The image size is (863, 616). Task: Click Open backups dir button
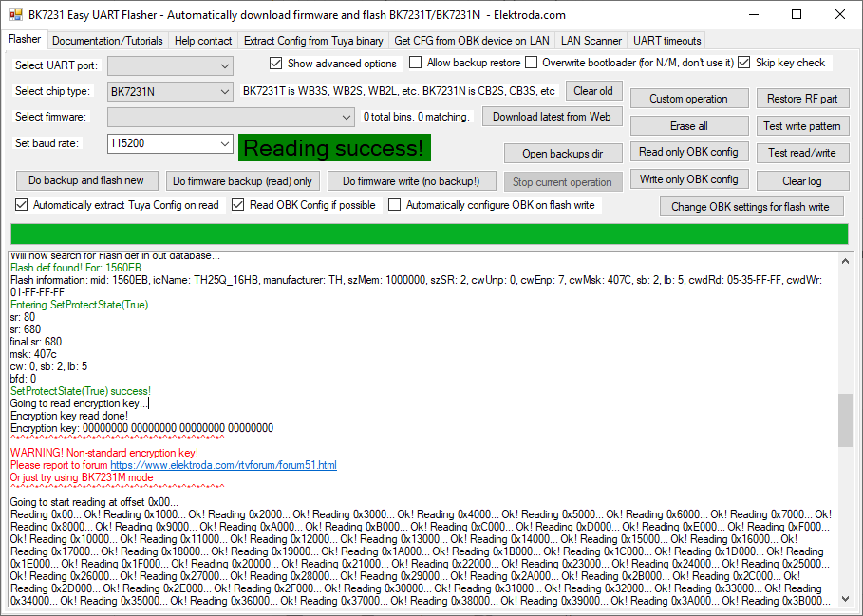coord(562,154)
